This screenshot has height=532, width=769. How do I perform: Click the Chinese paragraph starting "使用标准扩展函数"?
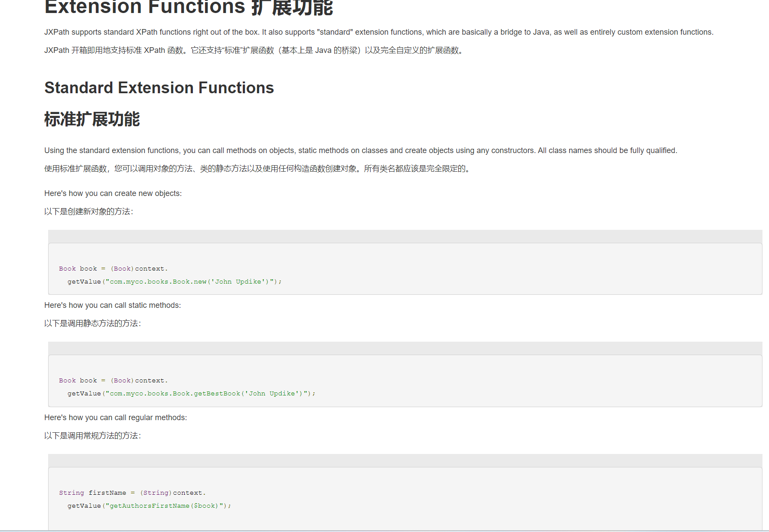(x=258, y=169)
